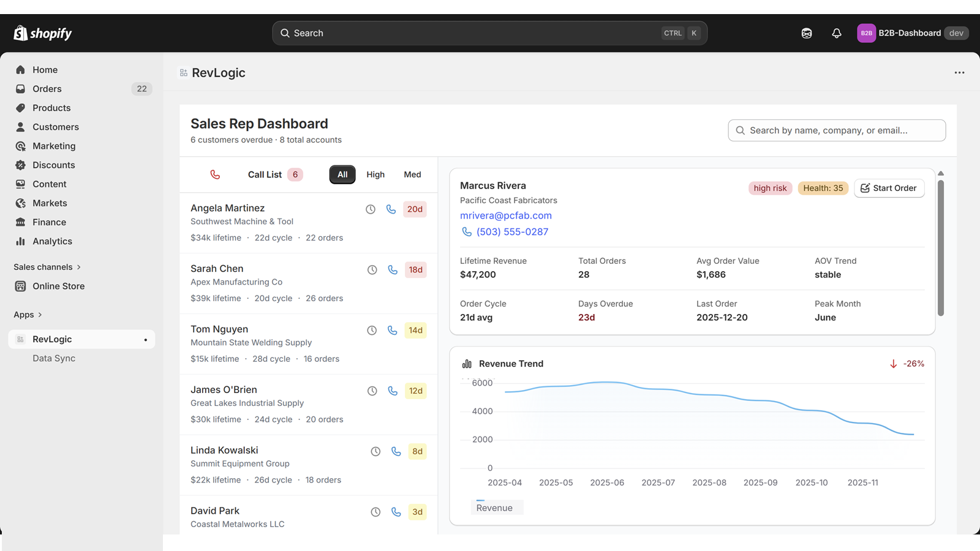Viewport: 980px width, 551px height.
Task: Toggle the High priority filter
Action: [375, 174]
